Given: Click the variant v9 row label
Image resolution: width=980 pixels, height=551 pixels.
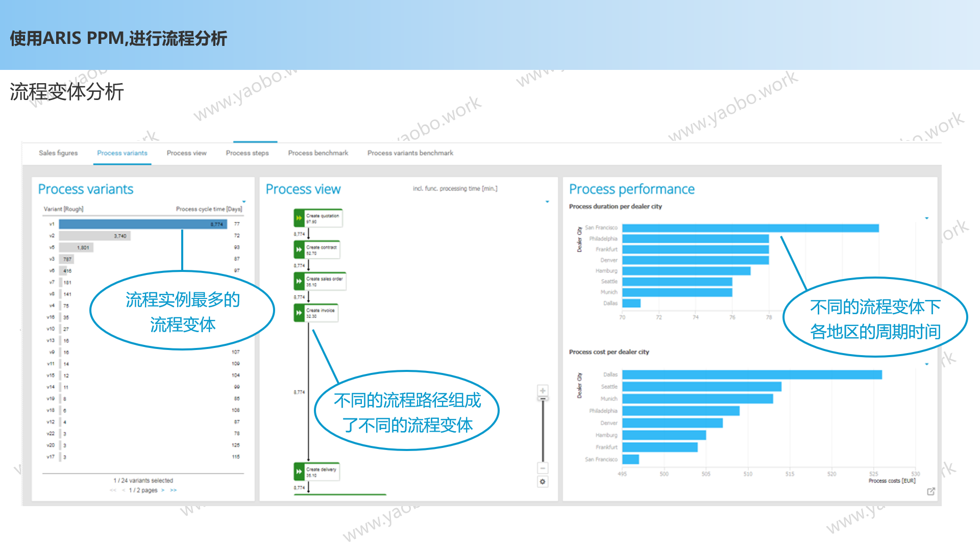Looking at the screenshot, I should pos(52,352).
